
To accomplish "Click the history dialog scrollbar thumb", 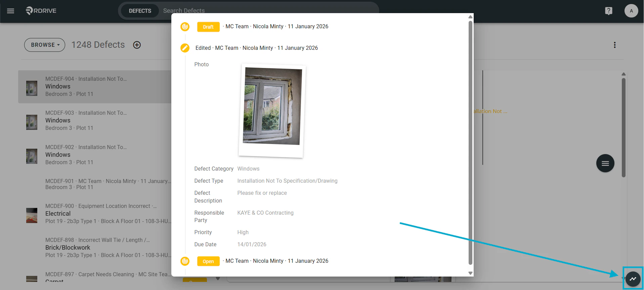I will coord(470,143).
